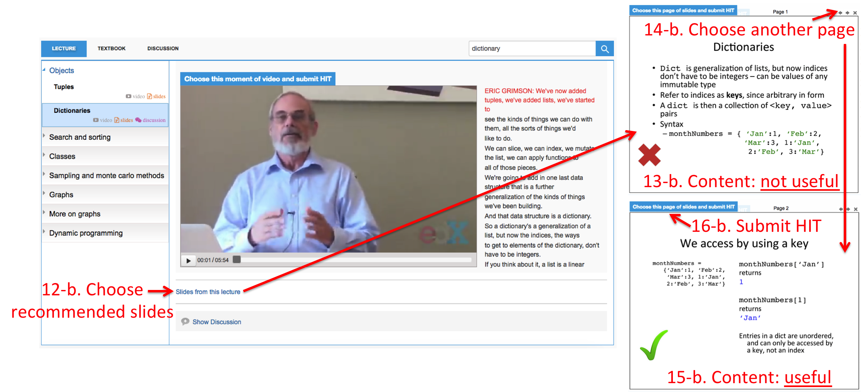Open the discussion icon under Dictionaries

pyautogui.click(x=151, y=120)
